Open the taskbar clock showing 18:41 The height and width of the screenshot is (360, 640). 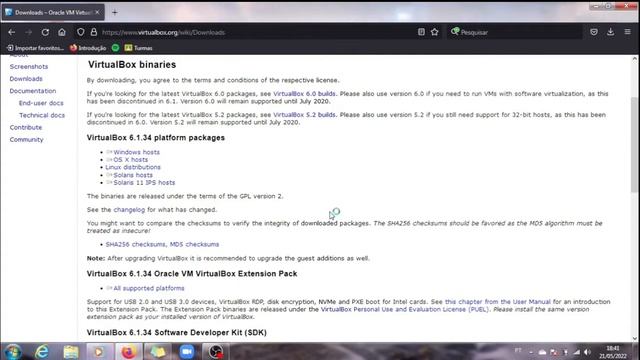point(613,352)
